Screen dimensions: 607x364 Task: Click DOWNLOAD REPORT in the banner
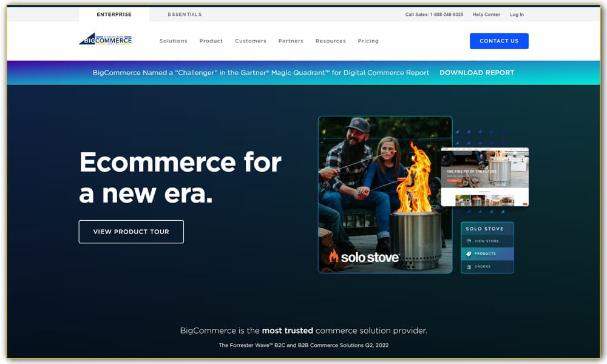pos(477,72)
